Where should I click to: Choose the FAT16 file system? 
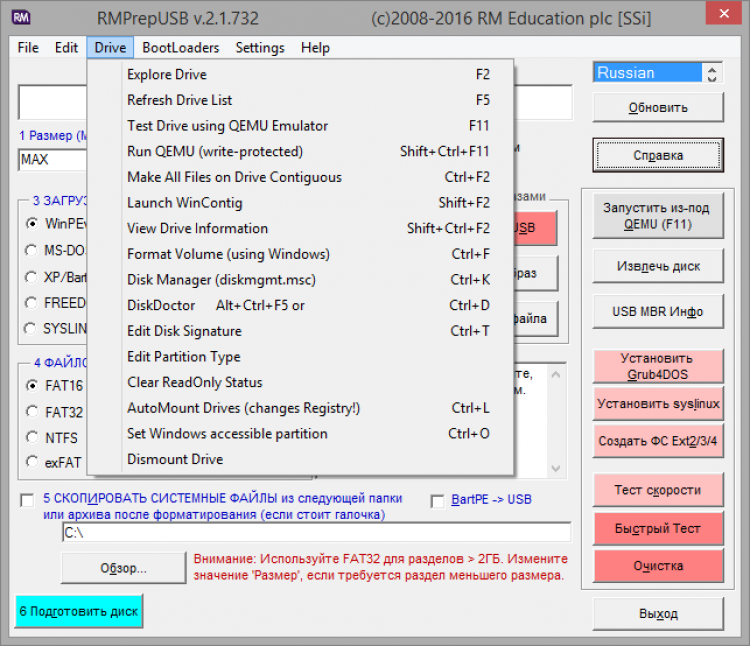[33, 385]
